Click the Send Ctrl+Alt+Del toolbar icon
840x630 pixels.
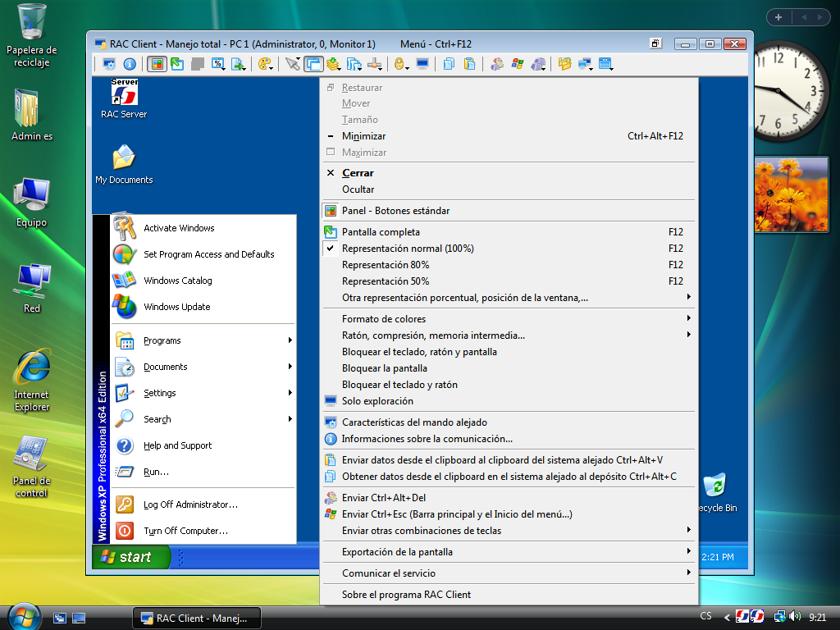click(497, 64)
